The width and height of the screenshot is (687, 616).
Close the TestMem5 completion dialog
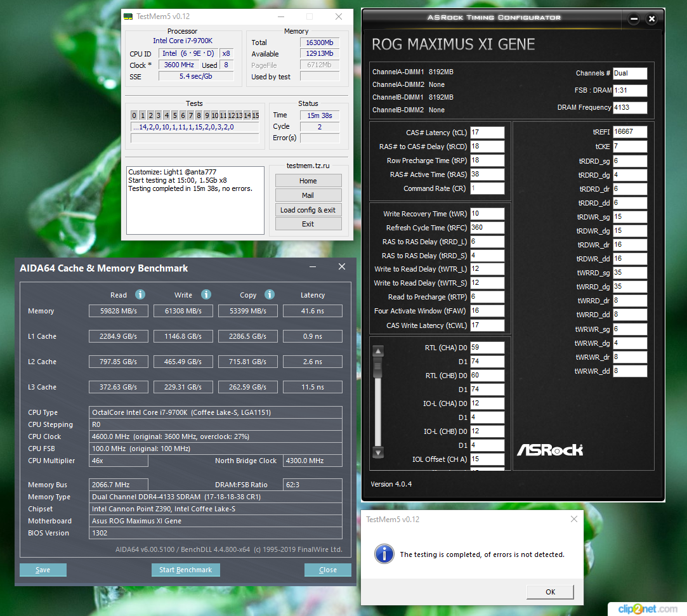tap(574, 519)
